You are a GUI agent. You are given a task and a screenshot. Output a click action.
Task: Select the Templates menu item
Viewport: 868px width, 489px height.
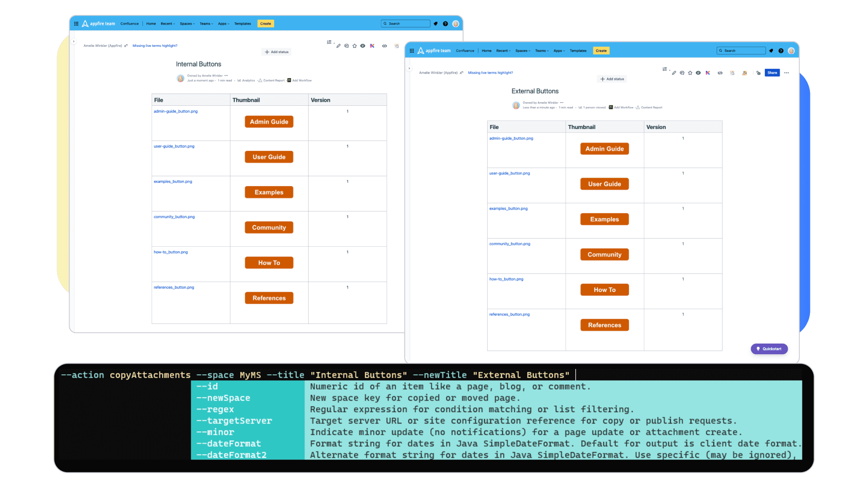(x=578, y=50)
